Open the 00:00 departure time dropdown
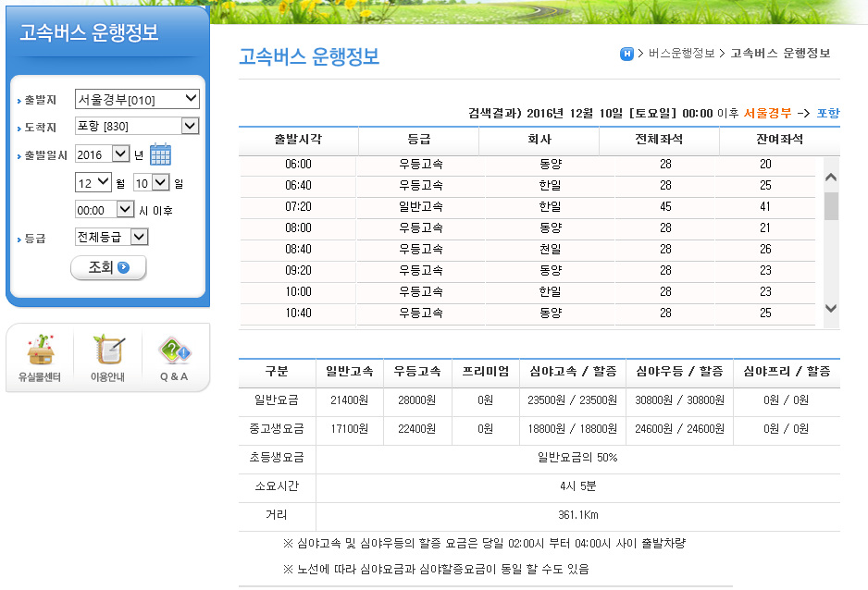The width and height of the screenshot is (868, 590). 105,210
